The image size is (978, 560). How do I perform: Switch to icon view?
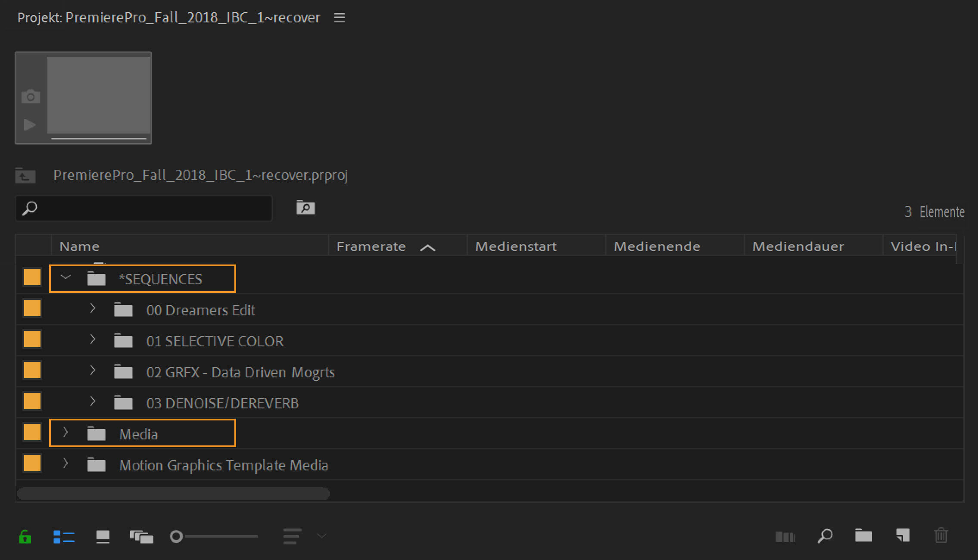pos(103,537)
